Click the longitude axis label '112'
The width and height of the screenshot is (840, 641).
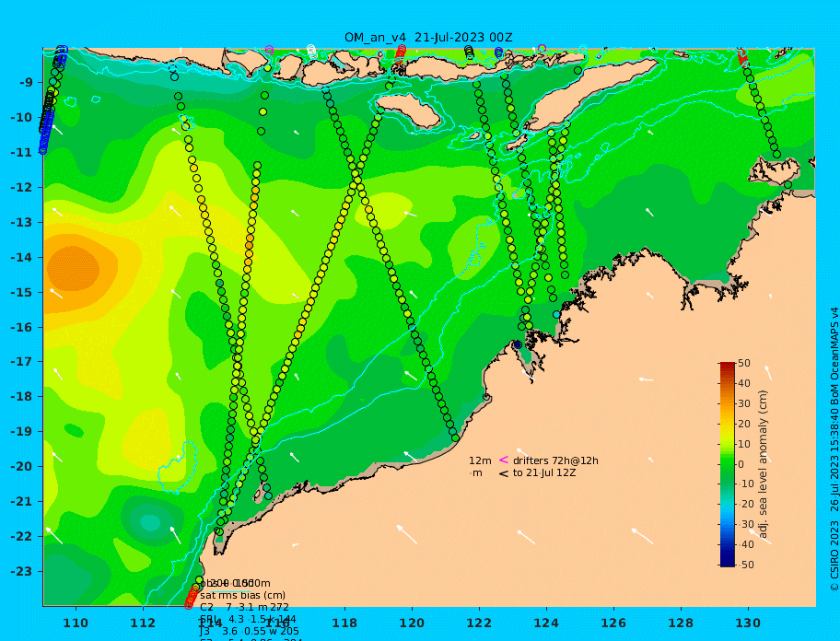[143, 624]
